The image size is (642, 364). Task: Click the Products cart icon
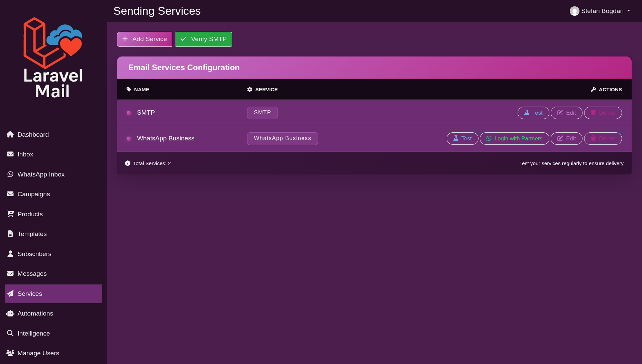10,214
